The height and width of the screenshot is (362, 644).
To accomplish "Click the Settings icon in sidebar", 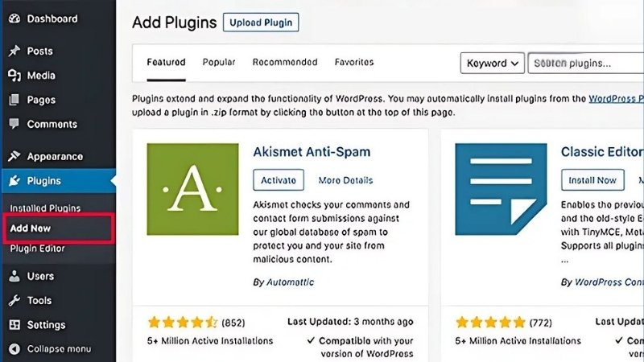I will pos(14,325).
